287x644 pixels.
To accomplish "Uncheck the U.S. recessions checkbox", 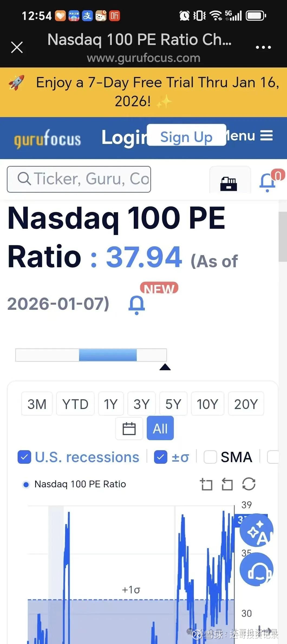I will (24, 457).
